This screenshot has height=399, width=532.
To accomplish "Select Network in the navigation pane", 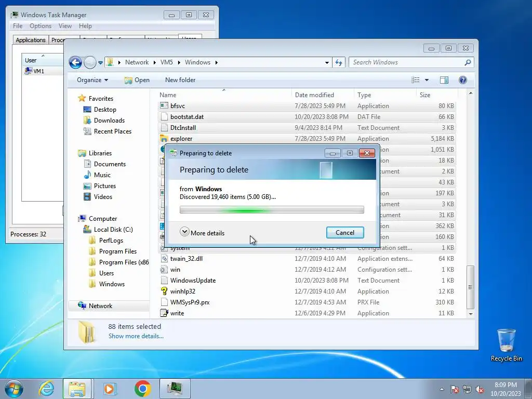I will pyautogui.click(x=100, y=305).
